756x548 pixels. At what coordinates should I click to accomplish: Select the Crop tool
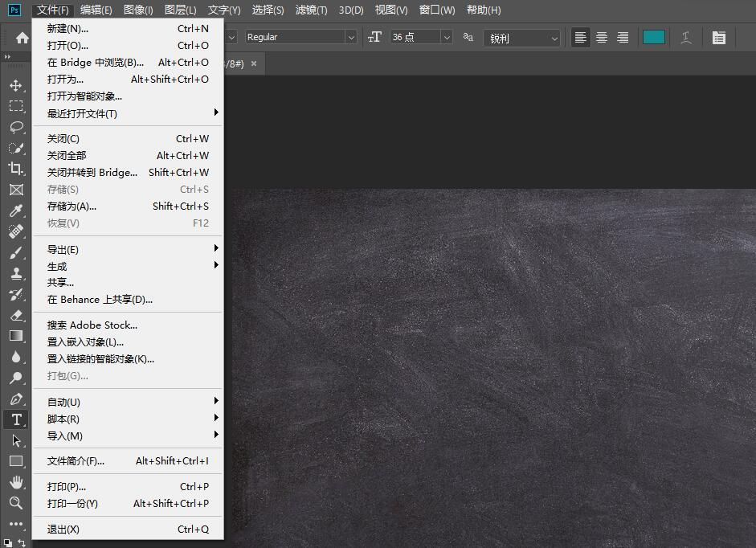point(16,169)
